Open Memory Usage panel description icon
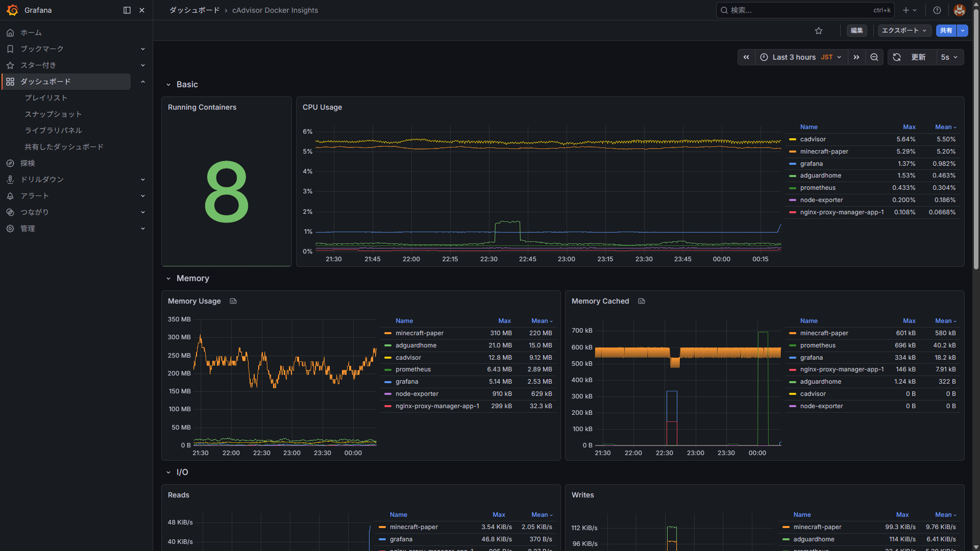 point(233,301)
